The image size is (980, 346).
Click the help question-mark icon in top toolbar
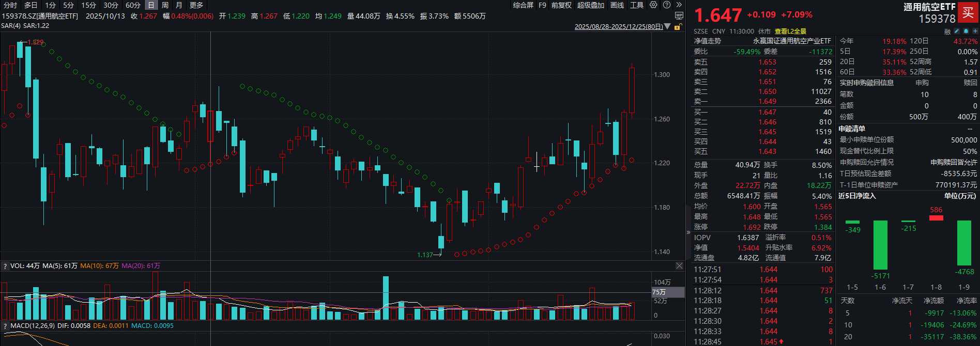point(667,5)
